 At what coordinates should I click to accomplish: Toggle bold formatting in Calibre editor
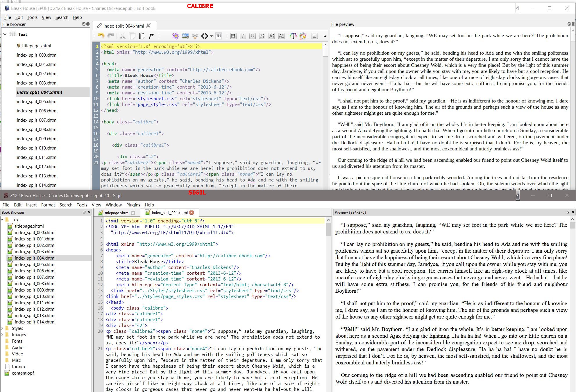[233, 36]
